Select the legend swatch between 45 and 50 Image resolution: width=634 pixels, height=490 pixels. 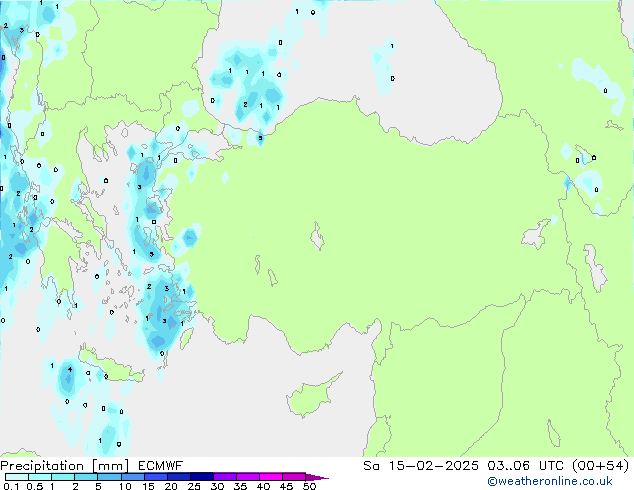tap(294, 477)
